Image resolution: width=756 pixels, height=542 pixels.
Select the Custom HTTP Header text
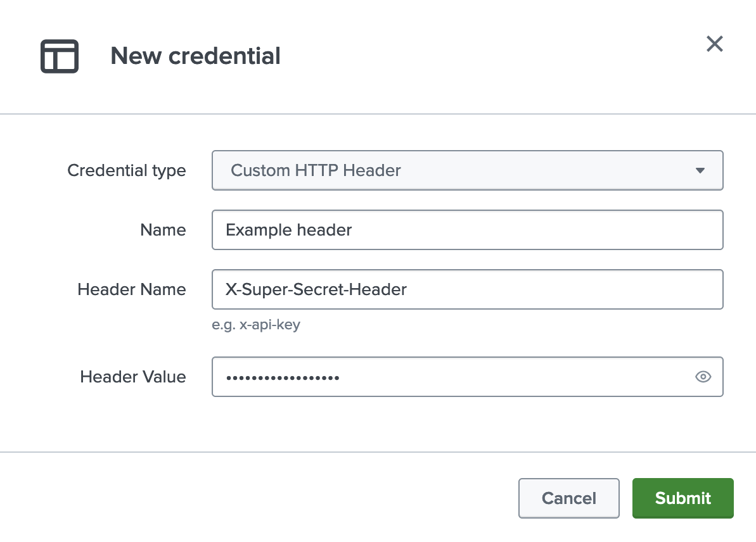316,170
